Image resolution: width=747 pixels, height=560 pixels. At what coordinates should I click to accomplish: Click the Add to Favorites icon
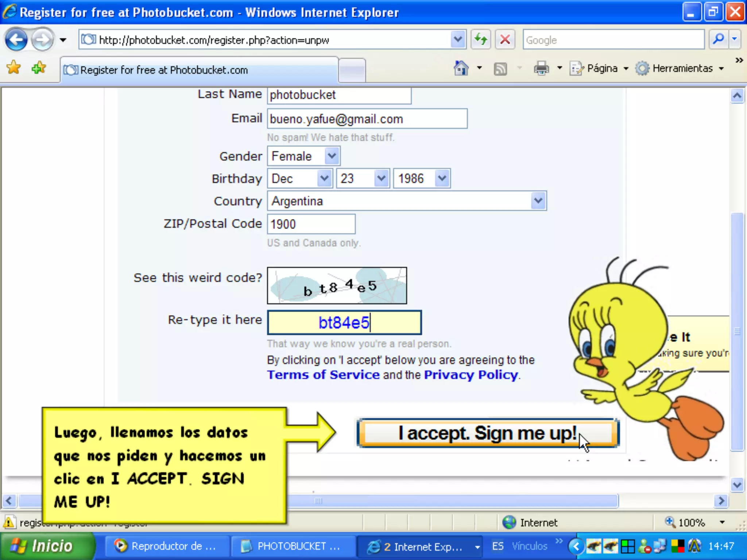point(39,68)
